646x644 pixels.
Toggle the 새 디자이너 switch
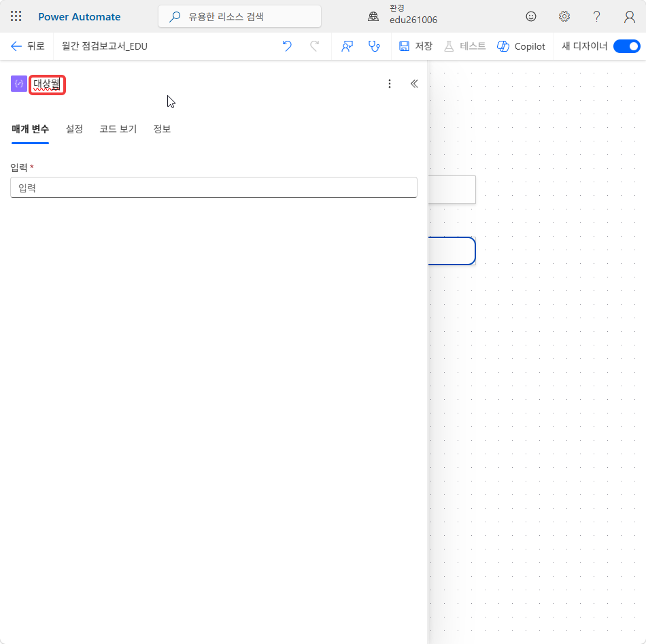point(627,46)
